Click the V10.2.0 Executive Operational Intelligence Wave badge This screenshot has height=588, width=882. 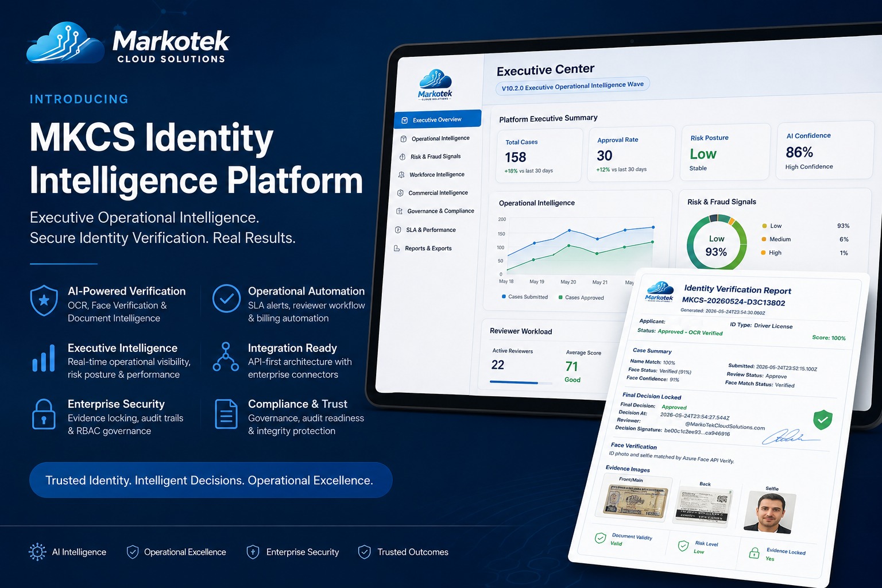(572, 86)
